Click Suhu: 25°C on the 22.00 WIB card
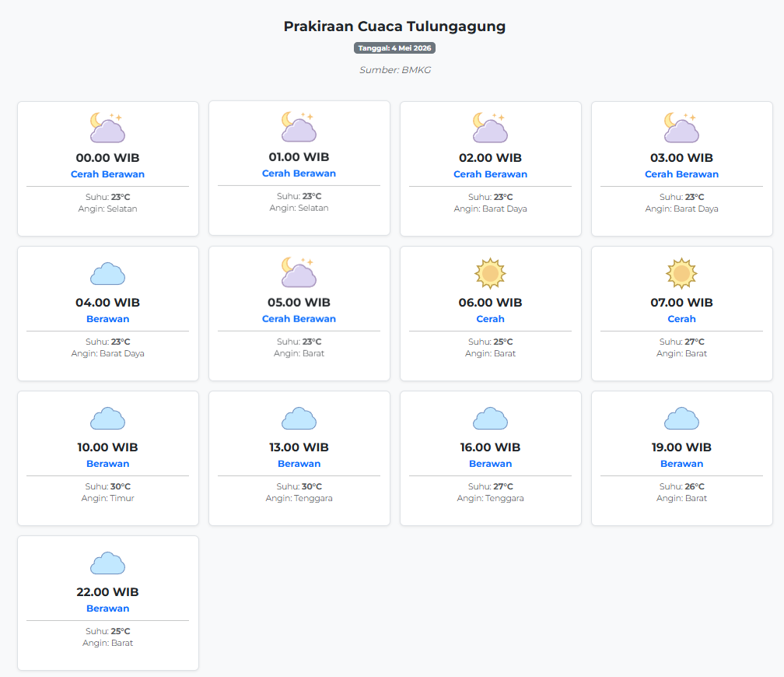This screenshot has height=677, width=784. [107, 631]
